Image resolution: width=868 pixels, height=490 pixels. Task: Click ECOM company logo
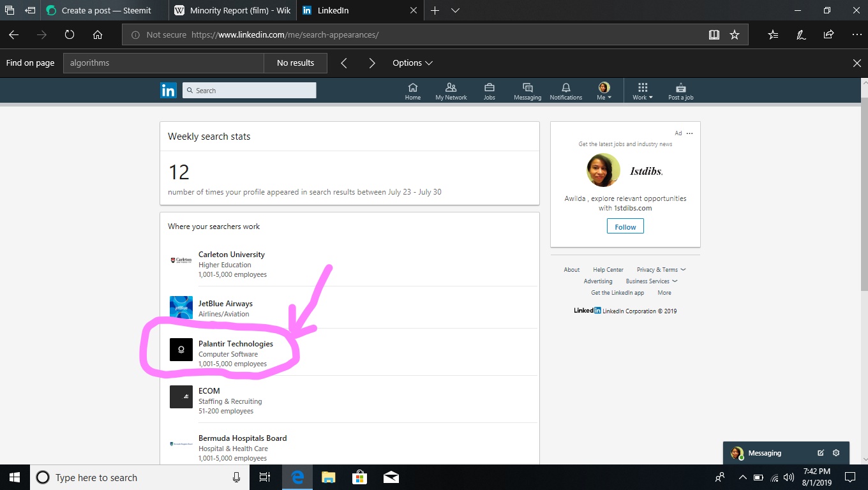(x=181, y=397)
